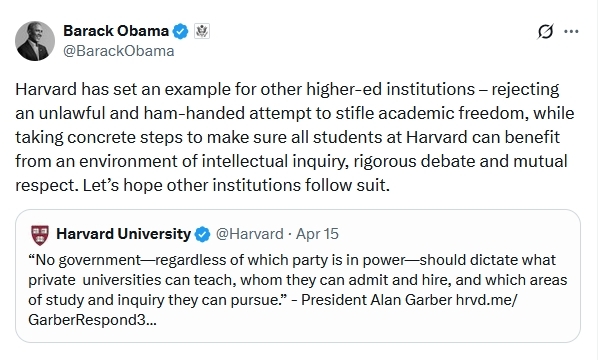Click the Harvard University verified badge
Viewport: 598px width, 360px height.
tap(203, 234)
